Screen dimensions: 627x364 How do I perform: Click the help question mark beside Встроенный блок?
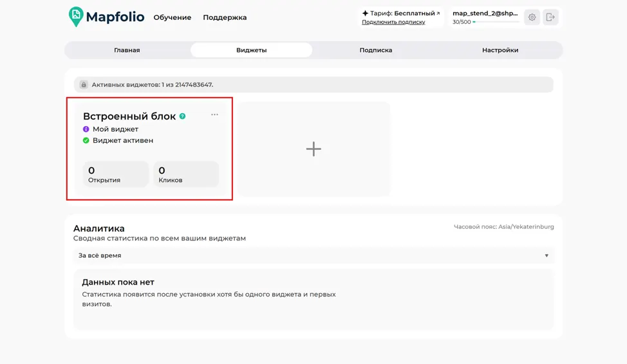(182, 116)
